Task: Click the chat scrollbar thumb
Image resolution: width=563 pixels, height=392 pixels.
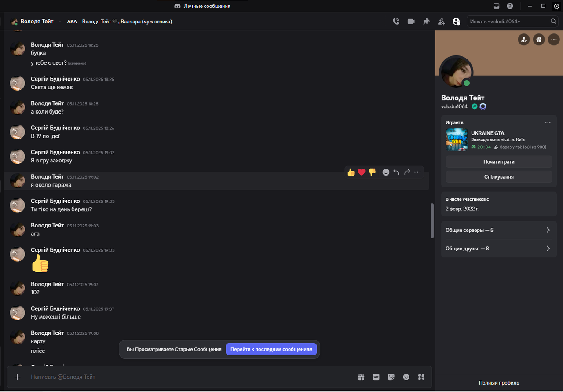Action: [432, 220]
